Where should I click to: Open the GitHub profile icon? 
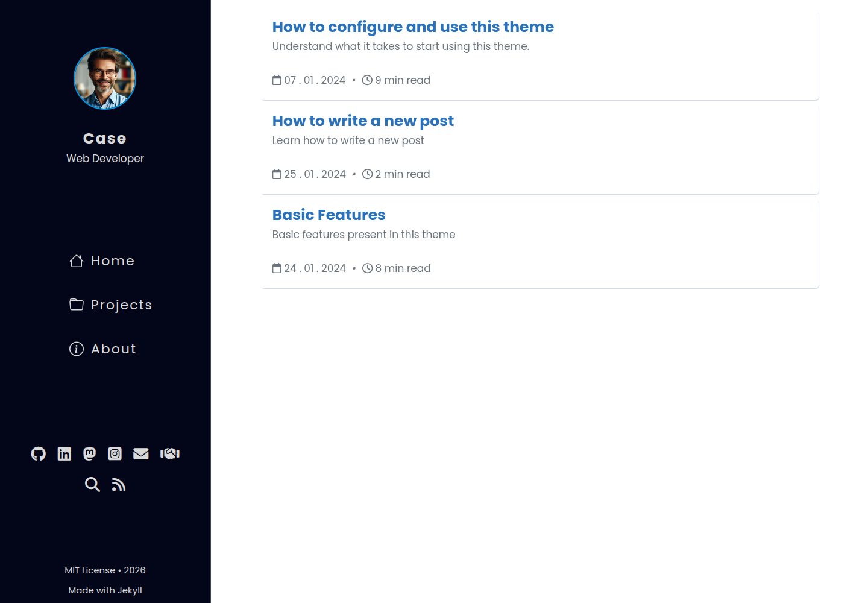tap(38, 453)
